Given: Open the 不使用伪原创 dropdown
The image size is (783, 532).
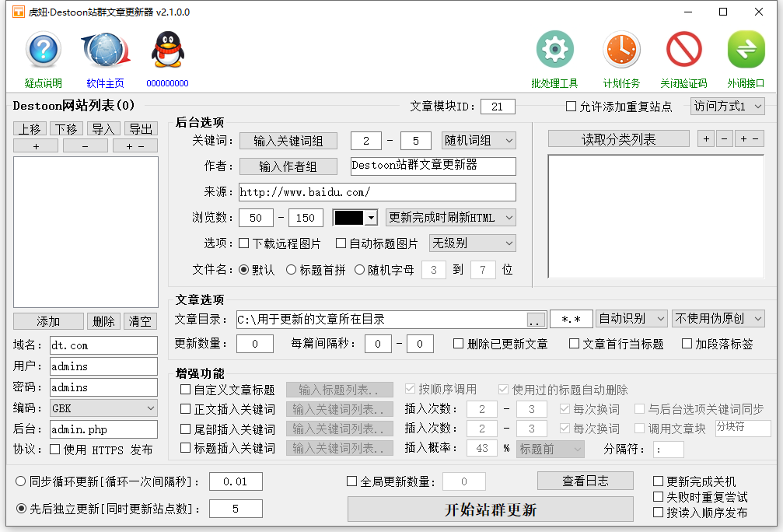Looking at the screenshot, I should click(718, 318).
